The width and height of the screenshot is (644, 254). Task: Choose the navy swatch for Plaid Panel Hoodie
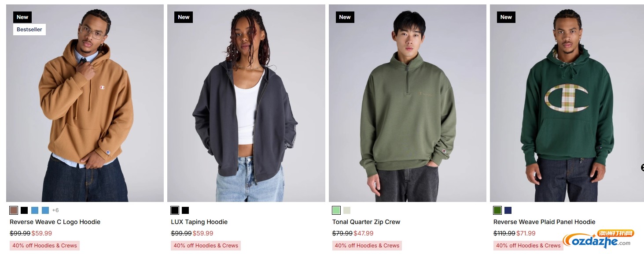pyautogui.click(x=508, y=210)
